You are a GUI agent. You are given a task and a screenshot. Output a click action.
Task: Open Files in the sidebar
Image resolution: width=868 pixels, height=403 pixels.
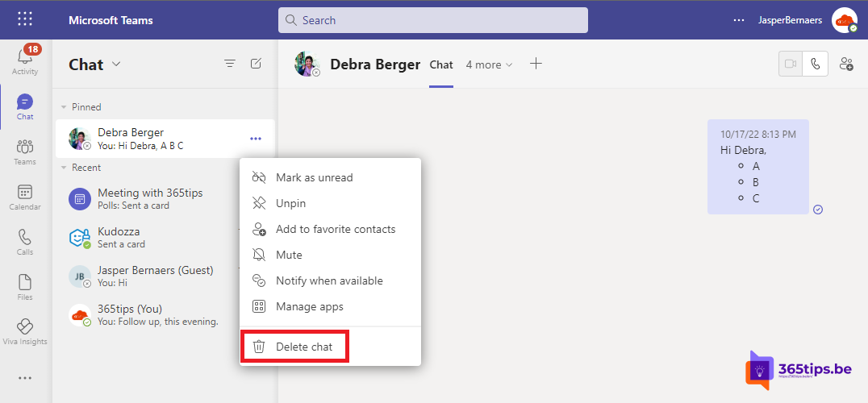click(x=25, y=288)
